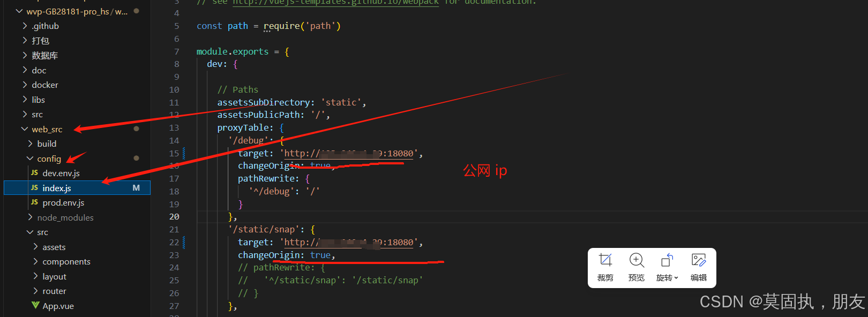Click the 'const path' declaration on line 5
Screen dimensions: 868x317
point(222,26)
